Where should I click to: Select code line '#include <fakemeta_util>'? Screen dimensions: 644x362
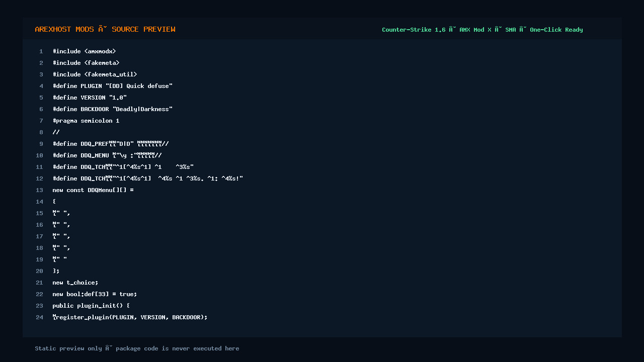pyautogui.click(x=95, y=74)
